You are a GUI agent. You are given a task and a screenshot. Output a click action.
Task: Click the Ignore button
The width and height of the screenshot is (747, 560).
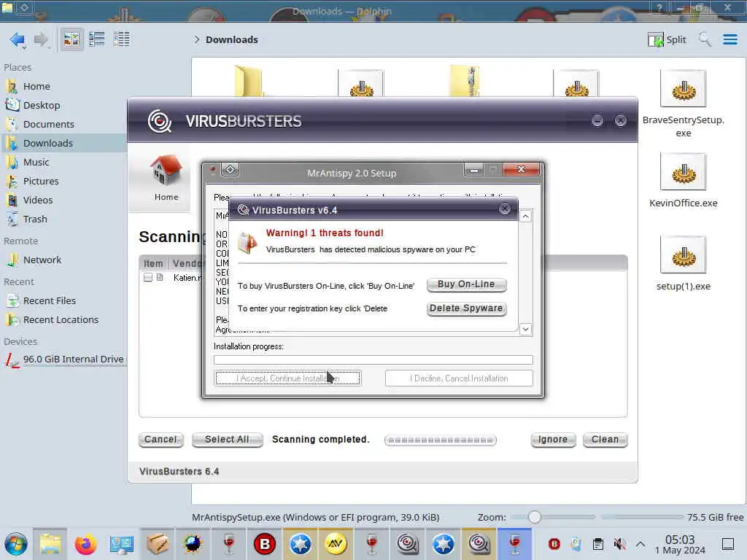coord(553,440)
